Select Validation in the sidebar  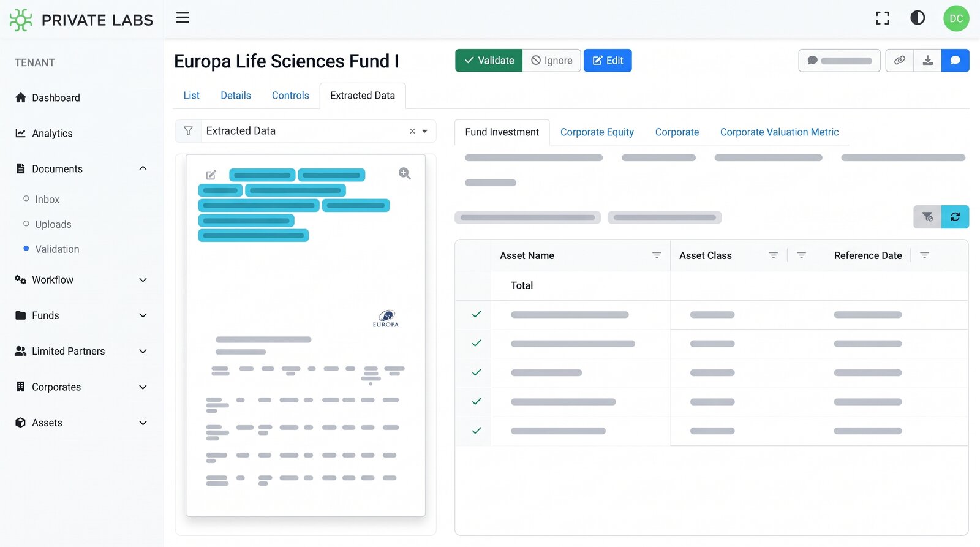tap(57, 249)
